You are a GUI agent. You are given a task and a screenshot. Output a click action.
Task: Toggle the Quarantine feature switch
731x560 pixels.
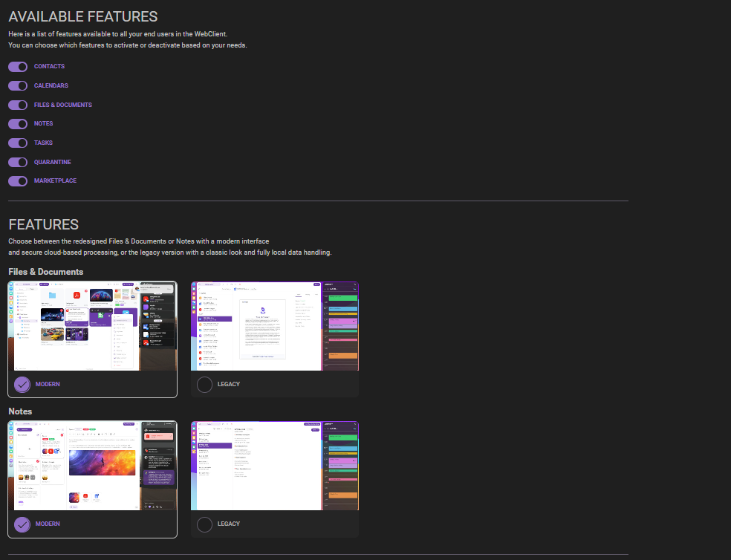18,162
